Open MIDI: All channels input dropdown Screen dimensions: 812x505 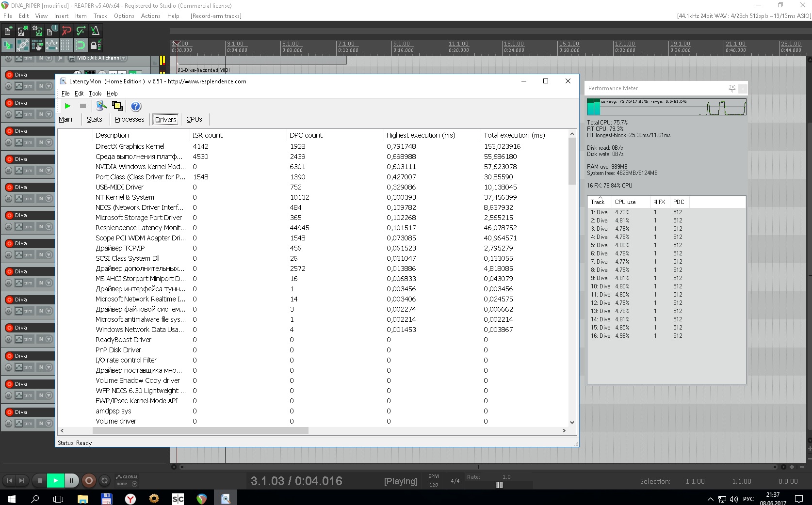[102, 58]
